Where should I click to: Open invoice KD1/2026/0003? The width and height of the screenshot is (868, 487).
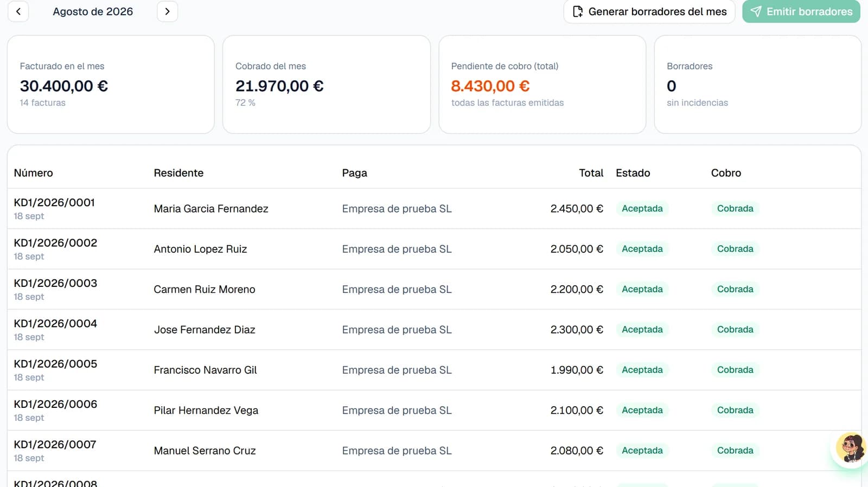pos(55,283)
